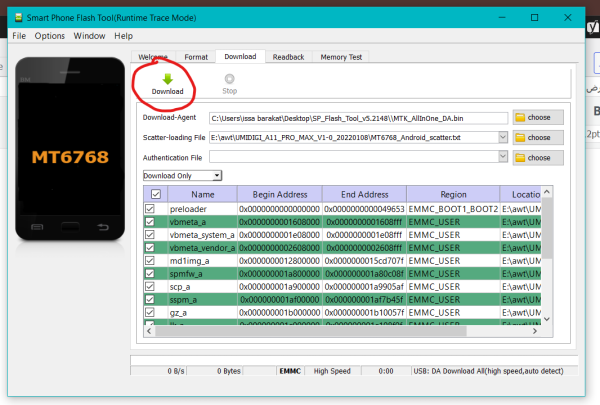Click the USB DA Download All status text
The image size is (600, 405).
tap(488, 371)
